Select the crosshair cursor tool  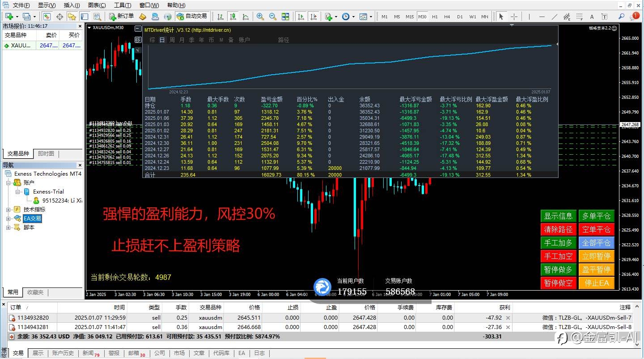514,17
